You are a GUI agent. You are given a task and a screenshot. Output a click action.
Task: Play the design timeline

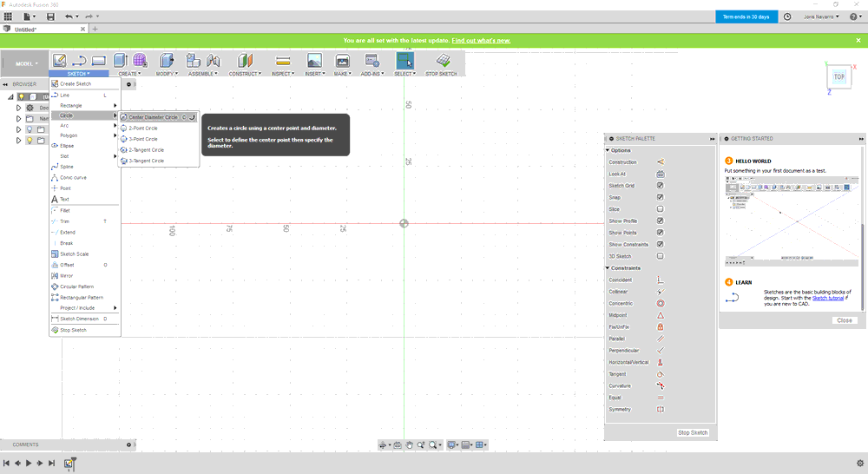29,463
